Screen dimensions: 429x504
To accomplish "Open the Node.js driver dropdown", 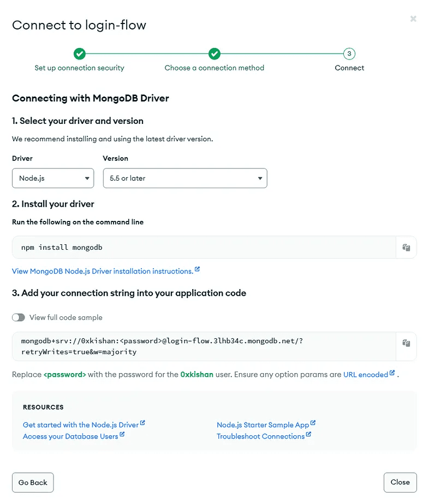I will pos(53,178).
